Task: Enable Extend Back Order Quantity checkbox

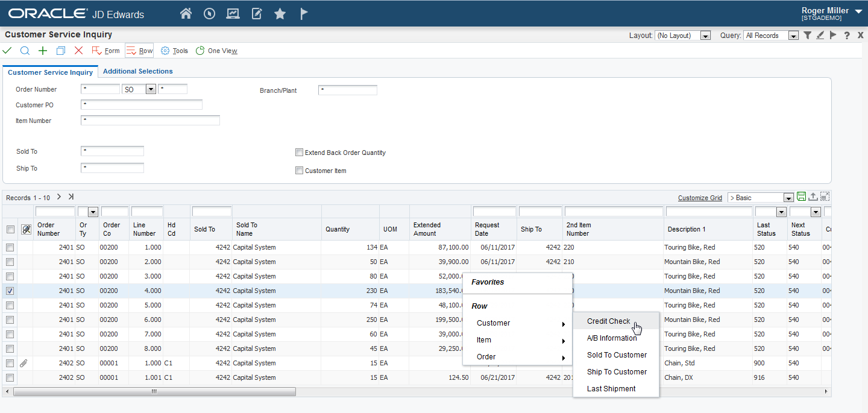Action: coord(299,153)
